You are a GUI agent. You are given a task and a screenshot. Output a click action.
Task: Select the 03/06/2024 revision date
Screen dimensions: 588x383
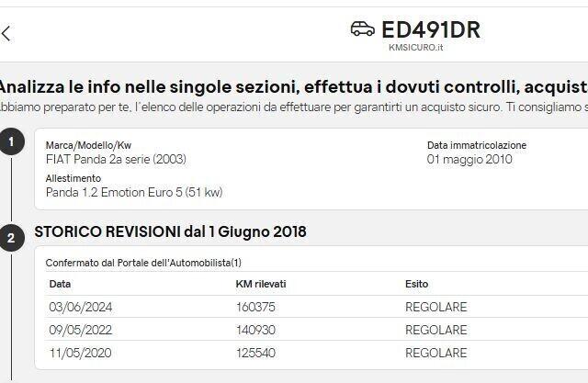click(x=80, y=307)
